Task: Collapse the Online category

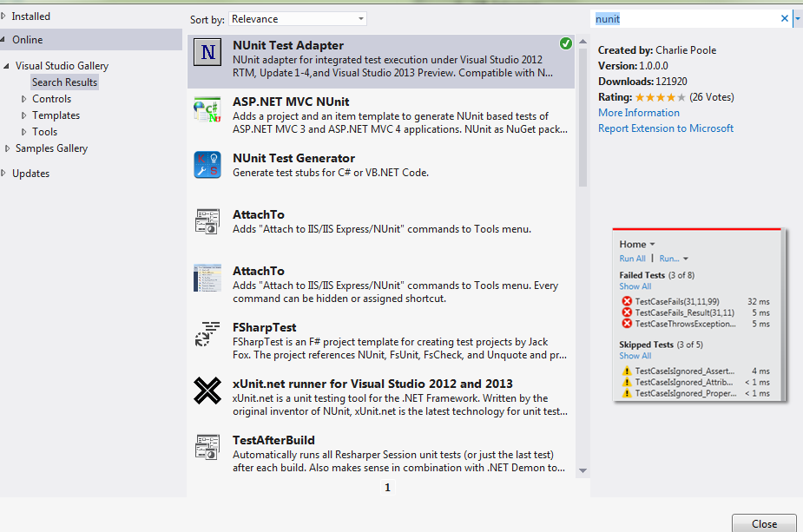Action: tap(3, 39)
